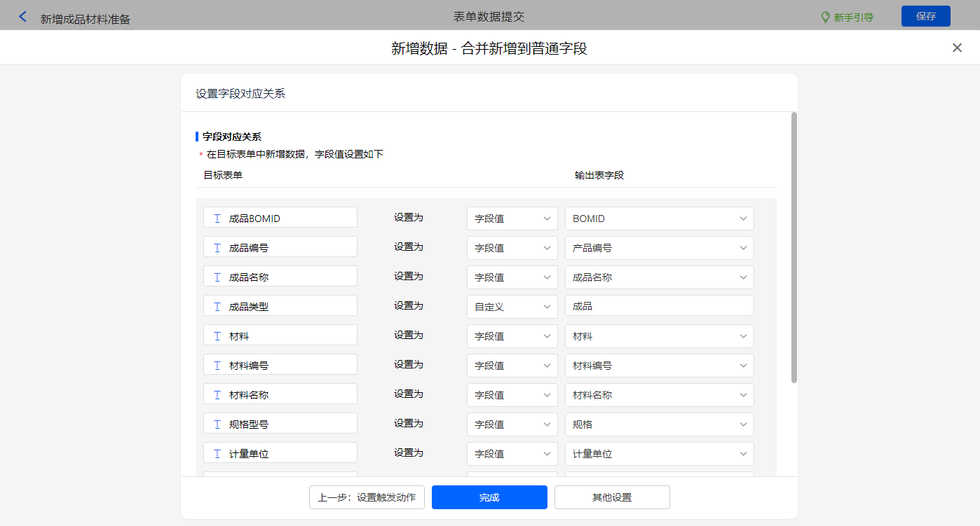980x526 pixels.
Task: Expand the 规格 output field dropdown
Action: (x=659, y=424)
